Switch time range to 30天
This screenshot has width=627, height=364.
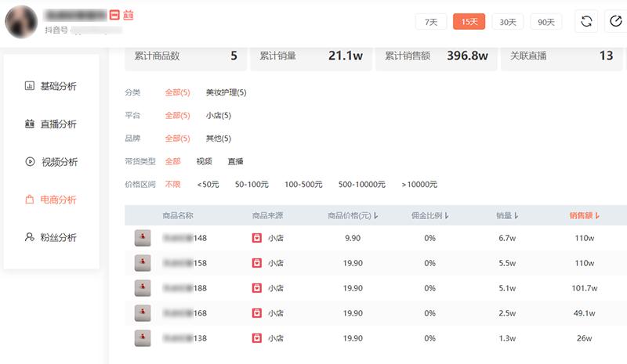[x=507, y=22]
